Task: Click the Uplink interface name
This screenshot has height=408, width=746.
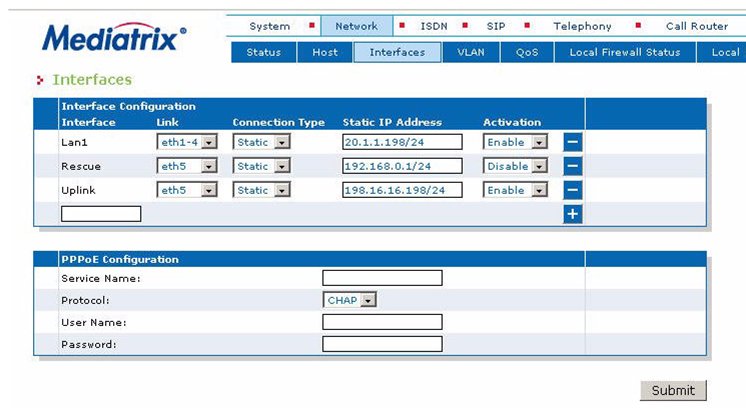Action: click(x=78, y=190)
